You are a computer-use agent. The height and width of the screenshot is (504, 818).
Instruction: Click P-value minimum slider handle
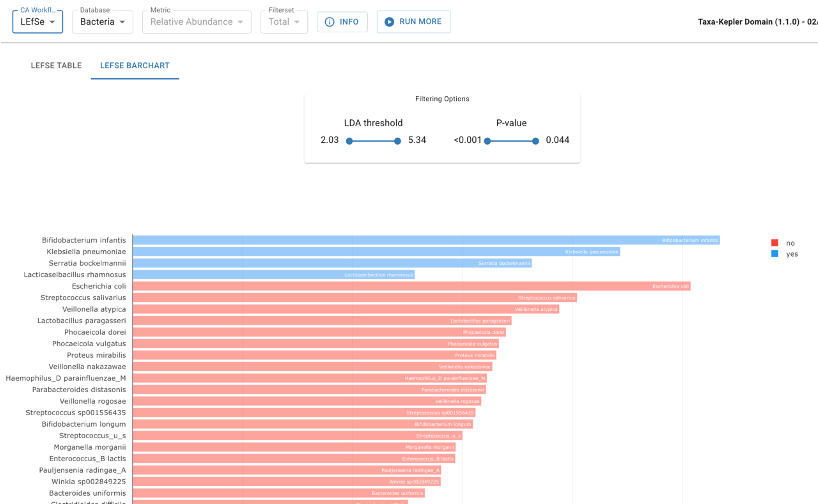click(x=488, y=141)
